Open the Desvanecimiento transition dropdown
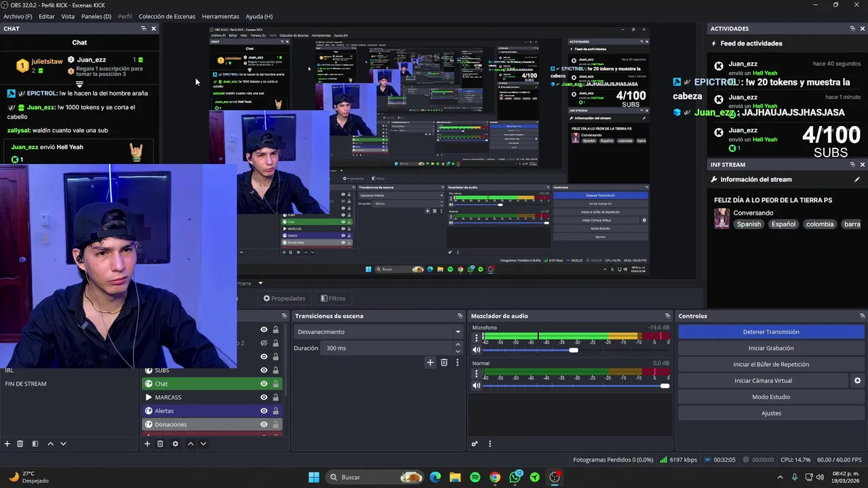Image resolution: width=868 pixels, height=488 pixels. 378,332
